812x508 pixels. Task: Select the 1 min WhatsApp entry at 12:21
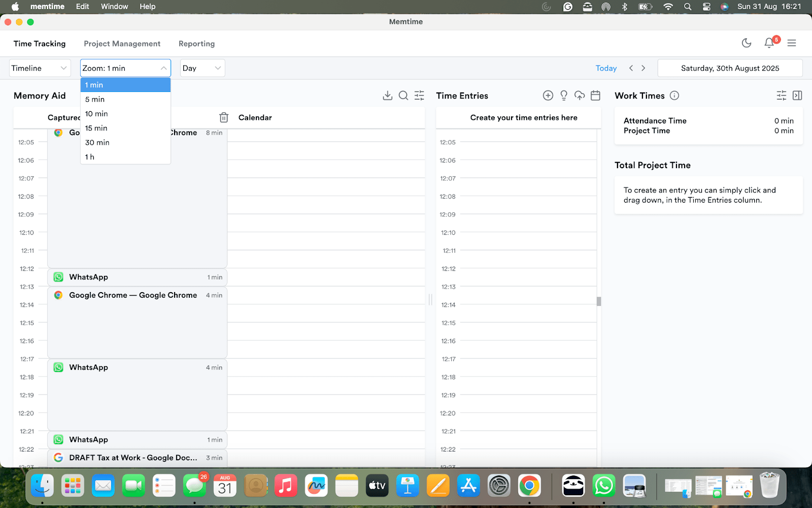click(x=137, y=440)
